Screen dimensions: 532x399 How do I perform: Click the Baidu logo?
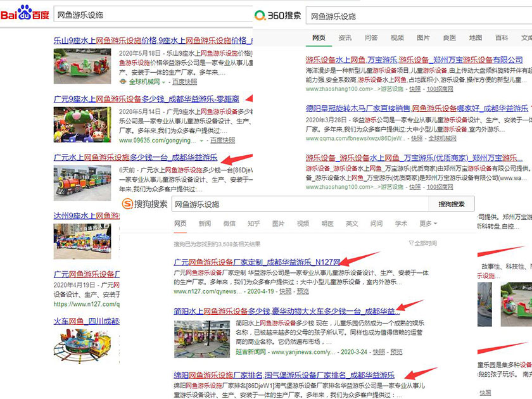pyautogui.click(x=25, y=13)
